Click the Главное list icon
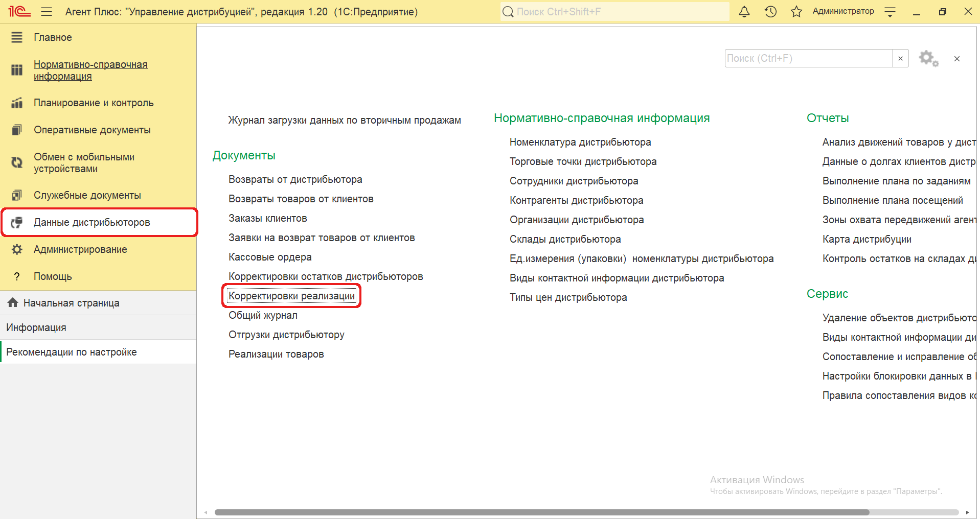 (17, 37)
